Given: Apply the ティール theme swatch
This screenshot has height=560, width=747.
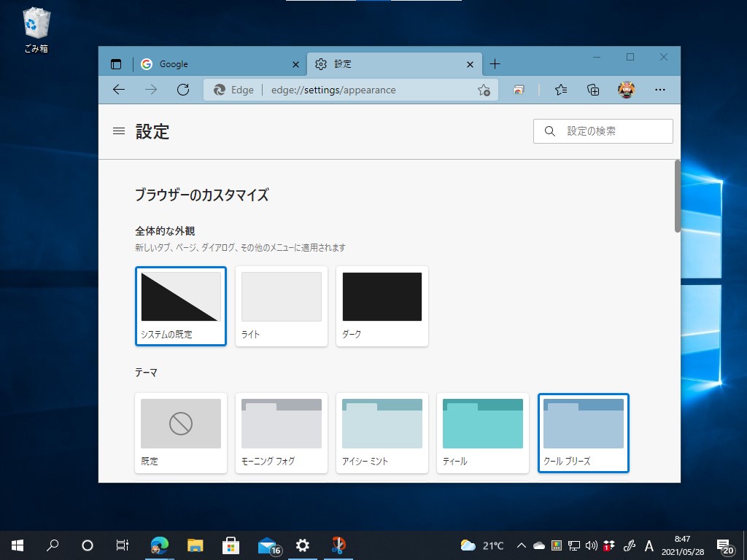Looking at the screenshot, I should 482,423.
